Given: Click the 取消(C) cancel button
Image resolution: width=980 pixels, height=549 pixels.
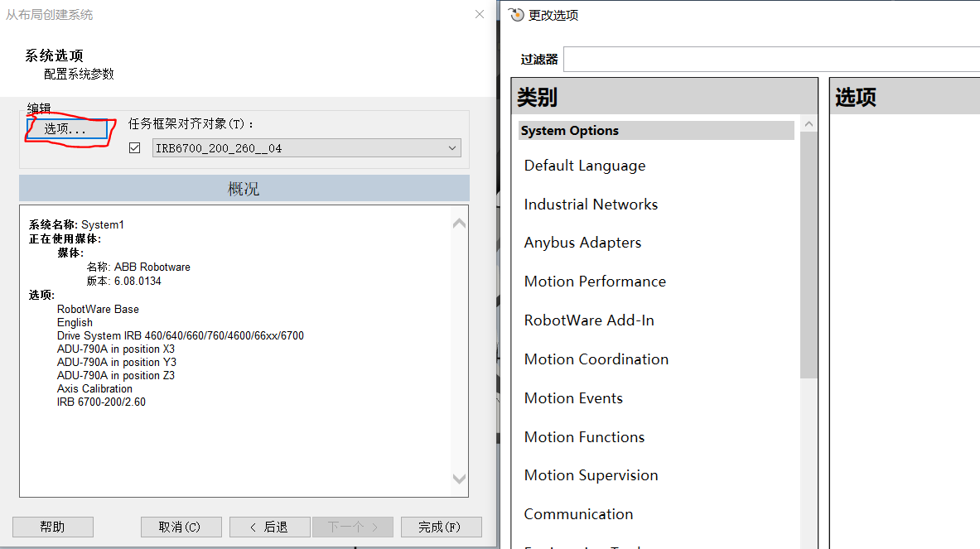Looking at the screenshot, I should (181, 527).
